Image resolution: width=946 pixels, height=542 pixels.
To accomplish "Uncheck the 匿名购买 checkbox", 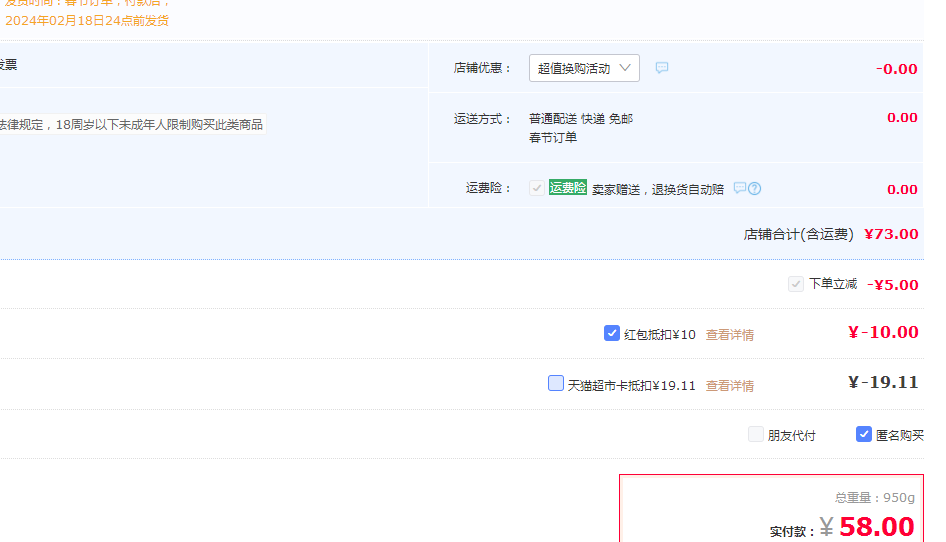I will tap(864, 434).
